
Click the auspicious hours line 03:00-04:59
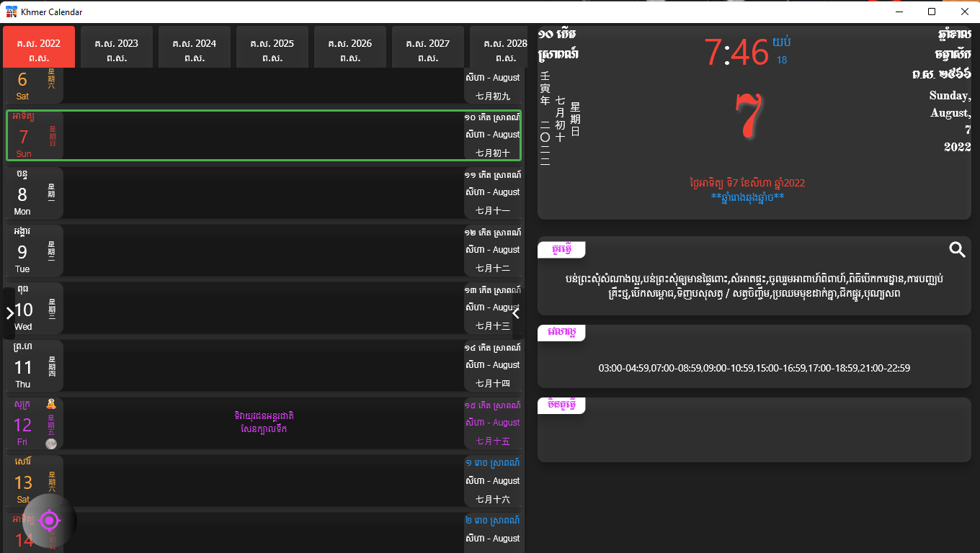pyautogui.click(x=754, y=368)
